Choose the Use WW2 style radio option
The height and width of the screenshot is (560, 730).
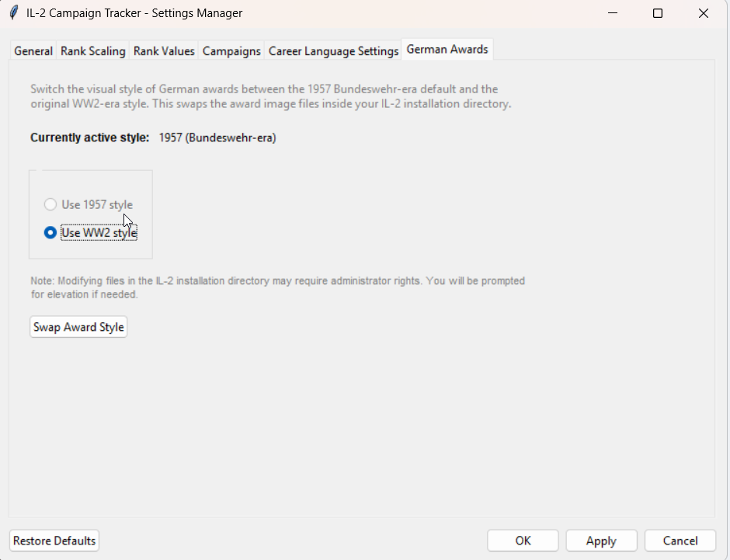pyautogui.click(x=50, y=233)
